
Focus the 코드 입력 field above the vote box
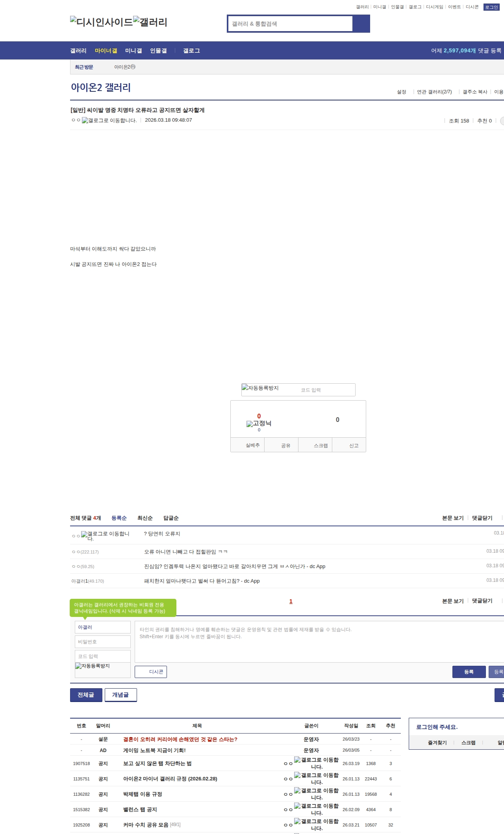tap(326, 390)
